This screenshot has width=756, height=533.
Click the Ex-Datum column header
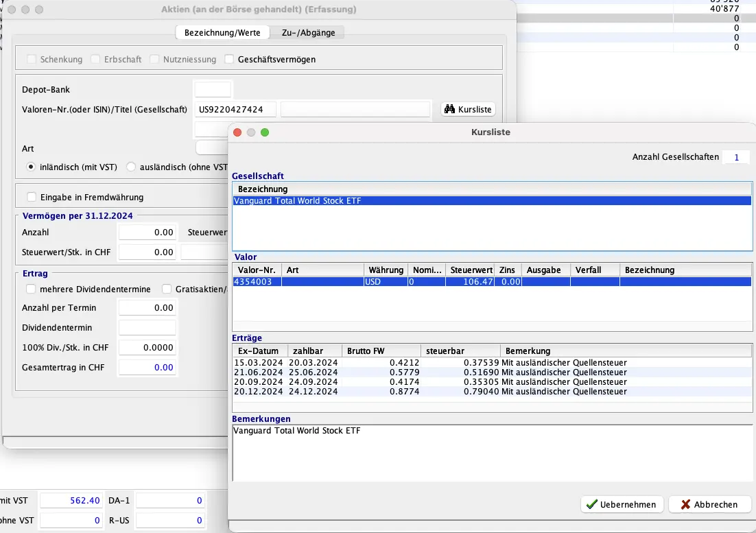pos(259,351)
